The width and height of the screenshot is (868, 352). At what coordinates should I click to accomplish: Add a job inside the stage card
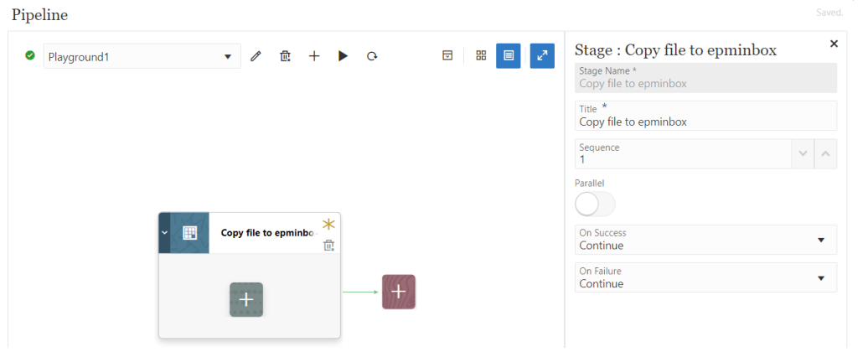pyautogui.click(x=246, y=299)
